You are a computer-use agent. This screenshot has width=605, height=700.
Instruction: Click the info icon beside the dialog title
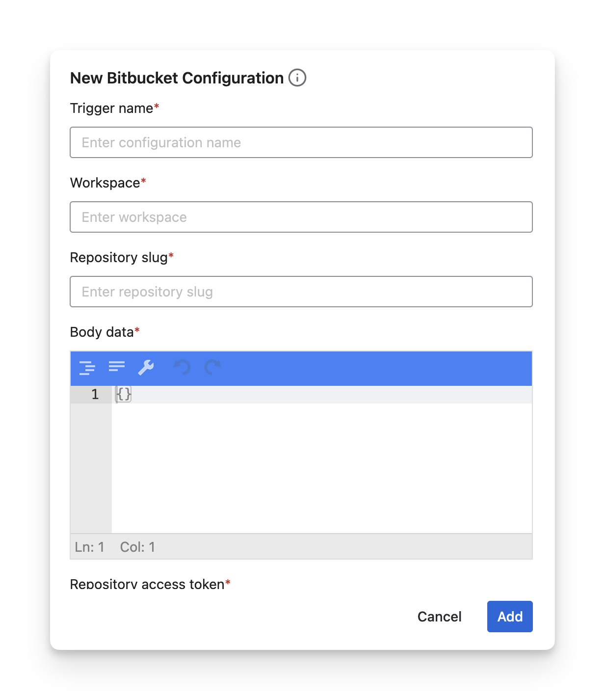coord(297,78)
